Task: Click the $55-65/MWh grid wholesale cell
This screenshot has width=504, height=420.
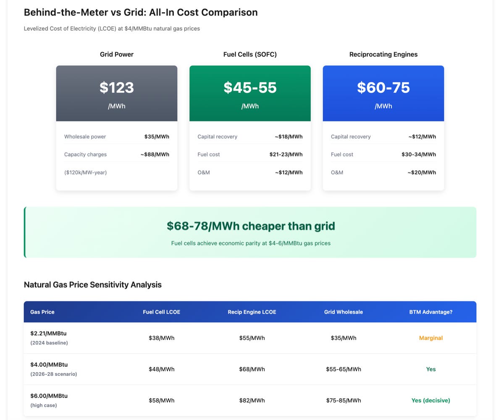Action: pyautogui.click(x=344, y=369)
